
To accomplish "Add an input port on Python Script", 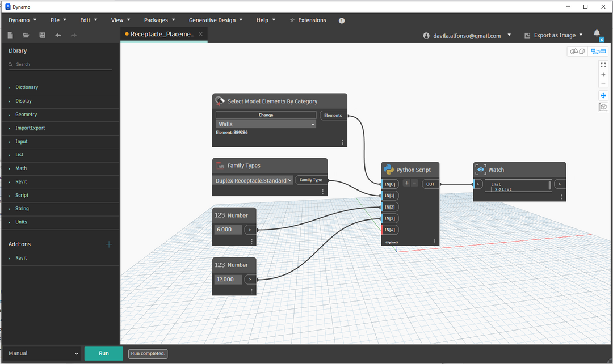I will pyautogui.click(x=406, y=183).
